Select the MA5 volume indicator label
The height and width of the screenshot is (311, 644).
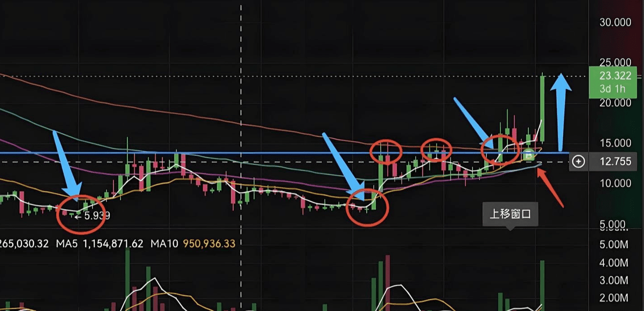pos(68,244)
